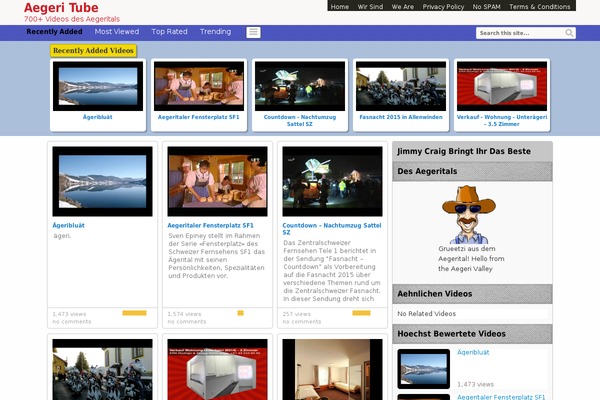
Task: Open carousel link 'Ägeribluät'
Action: coord(98,117)
